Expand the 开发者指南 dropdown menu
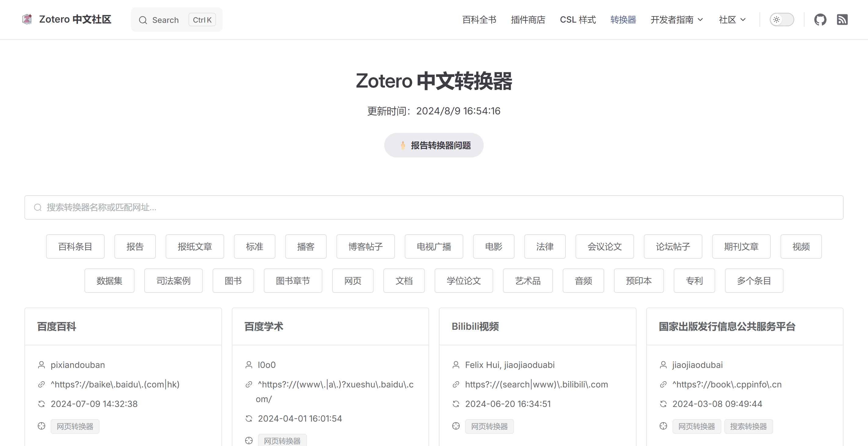The width and height of the screenshot is (868, 446). pos(676,20)
